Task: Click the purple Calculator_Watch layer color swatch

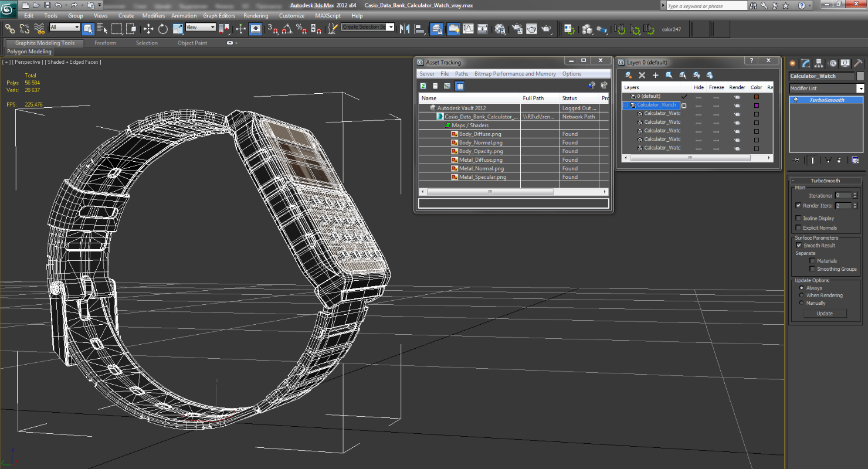Action: pos(757,106)
